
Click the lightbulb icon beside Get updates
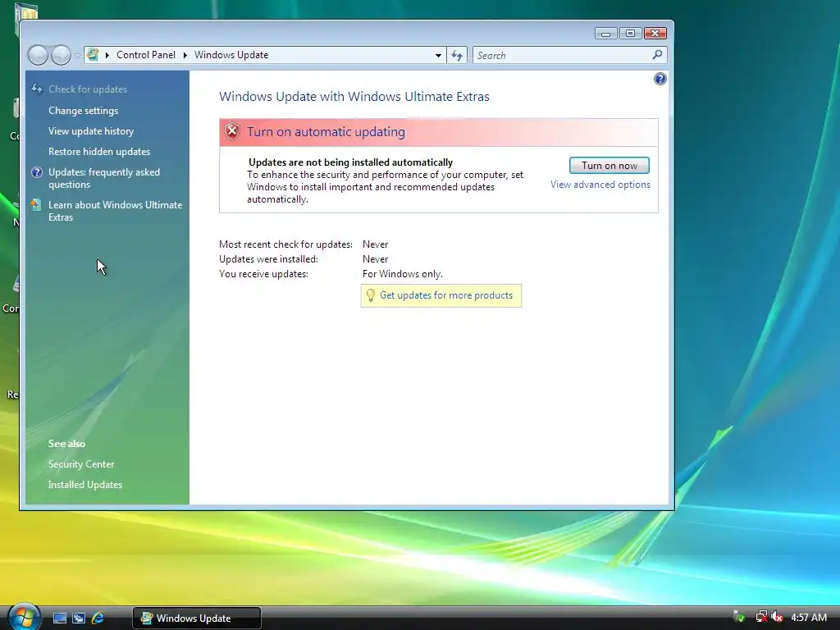point(370,295)
